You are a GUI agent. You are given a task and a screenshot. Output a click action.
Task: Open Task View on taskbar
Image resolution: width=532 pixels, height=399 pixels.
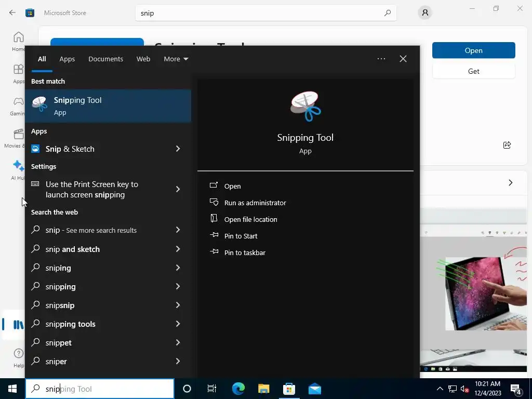pos(212,389)
